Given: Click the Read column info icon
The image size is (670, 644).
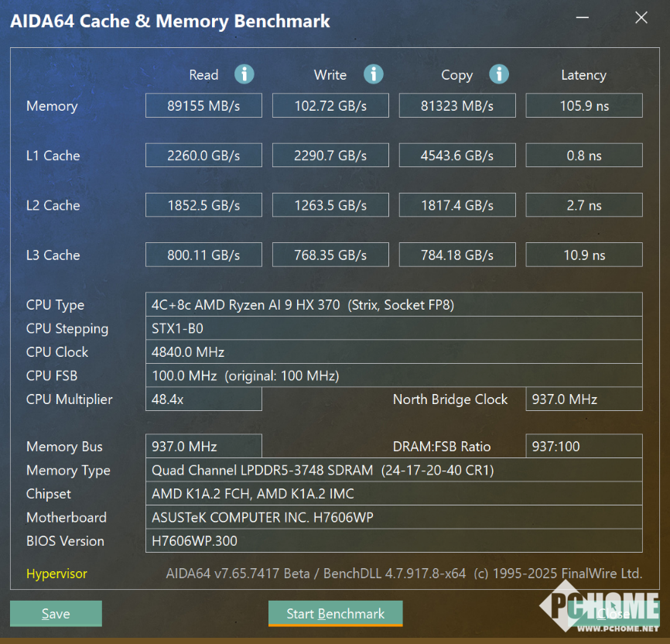Looking at the screenshot, I should tap(244, 74).
